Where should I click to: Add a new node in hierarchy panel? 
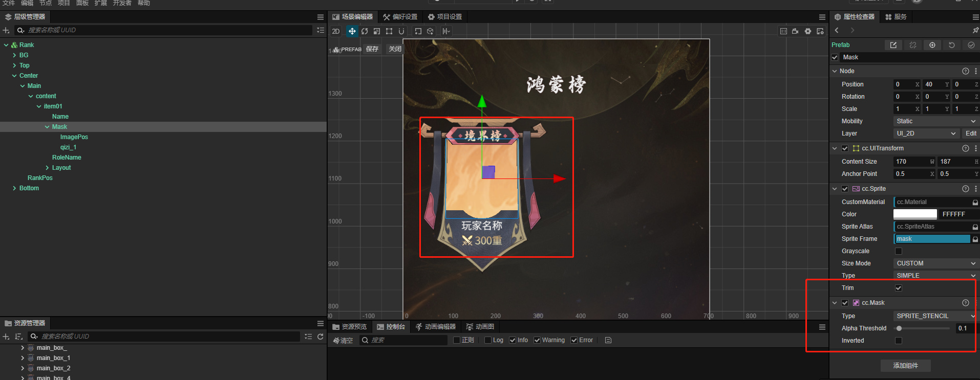(x=6, y=30)
